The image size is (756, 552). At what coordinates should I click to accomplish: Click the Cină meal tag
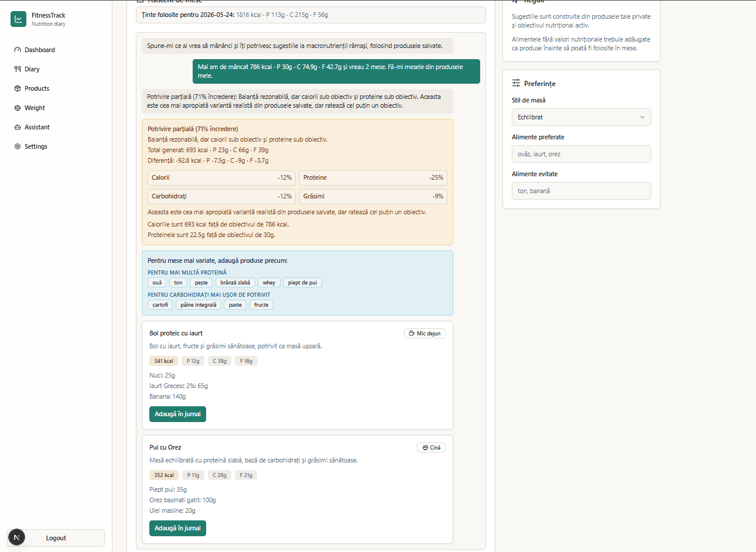click(431, 448)
